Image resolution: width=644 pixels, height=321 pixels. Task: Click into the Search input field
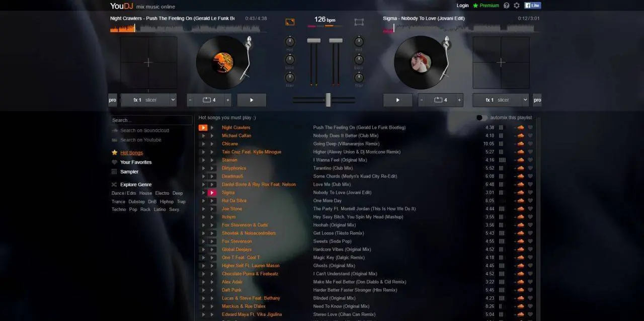(151, 120)
